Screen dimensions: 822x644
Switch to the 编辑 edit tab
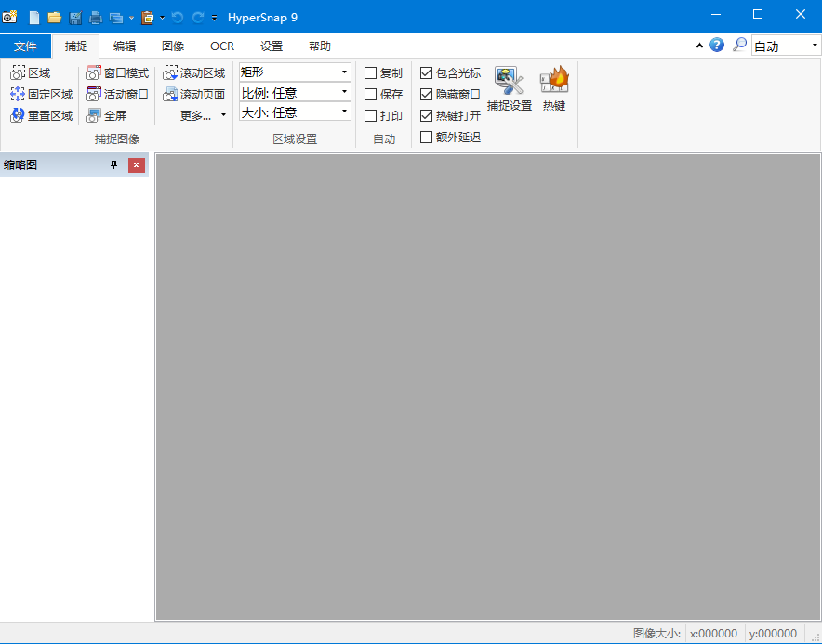(125, 46)
